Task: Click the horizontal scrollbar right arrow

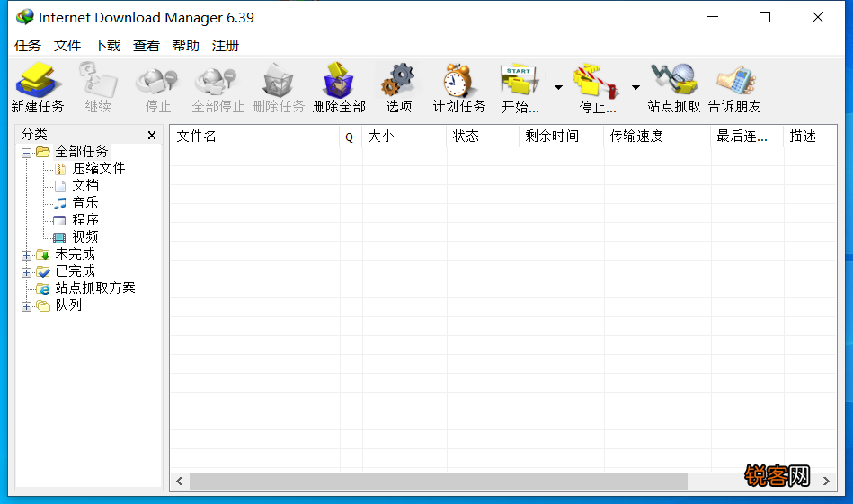Action: tap(826, 482)
